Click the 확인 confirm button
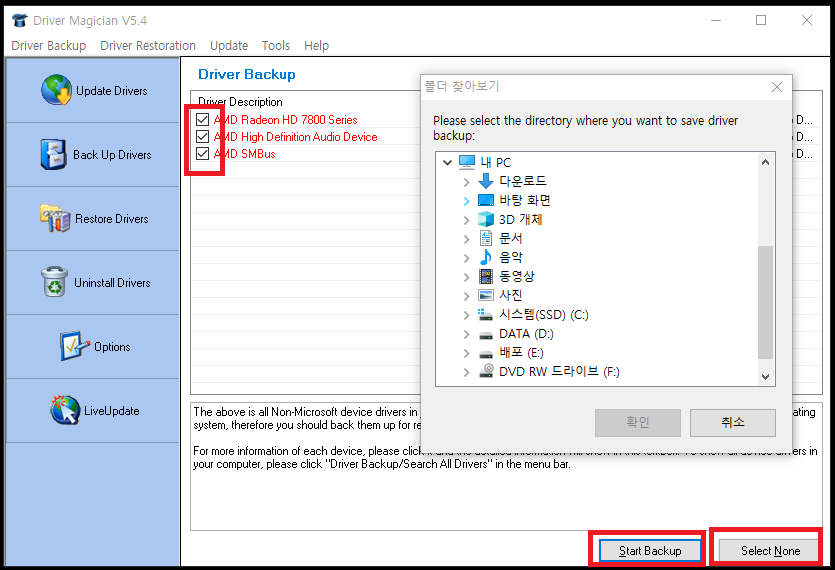 637,422
